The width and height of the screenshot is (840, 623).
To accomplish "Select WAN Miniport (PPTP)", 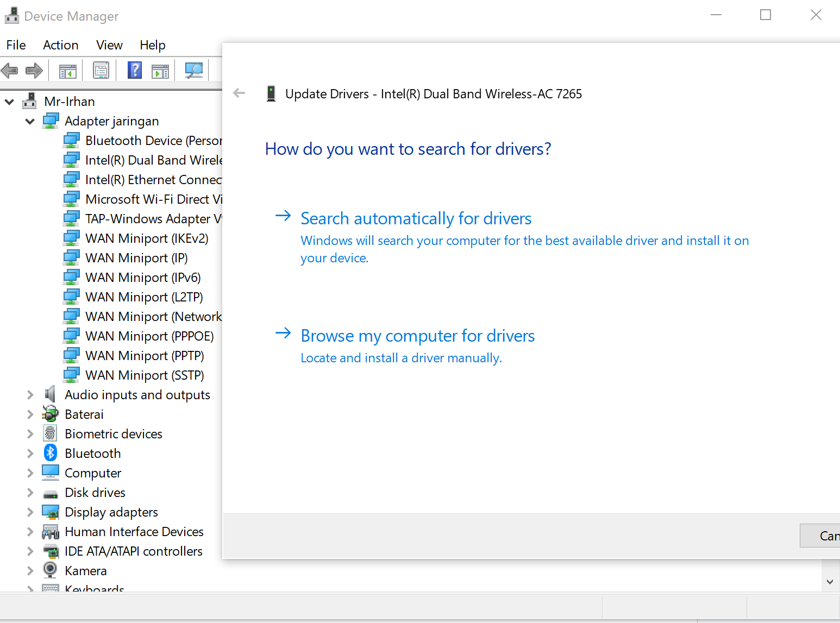I will [145, 356].
